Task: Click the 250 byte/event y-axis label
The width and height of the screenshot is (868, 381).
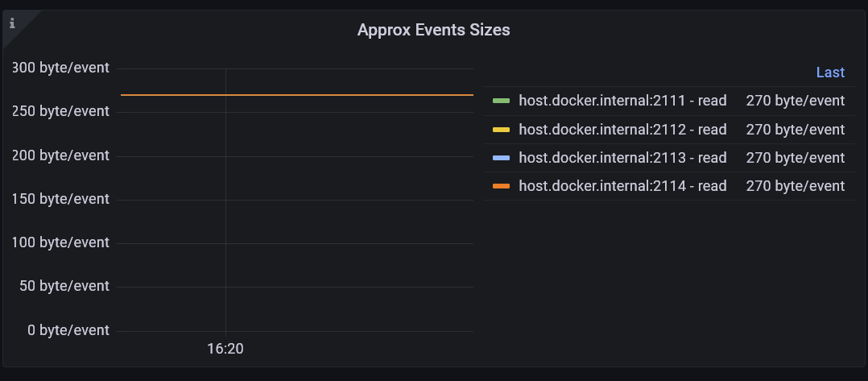Action: coord(60,111)
